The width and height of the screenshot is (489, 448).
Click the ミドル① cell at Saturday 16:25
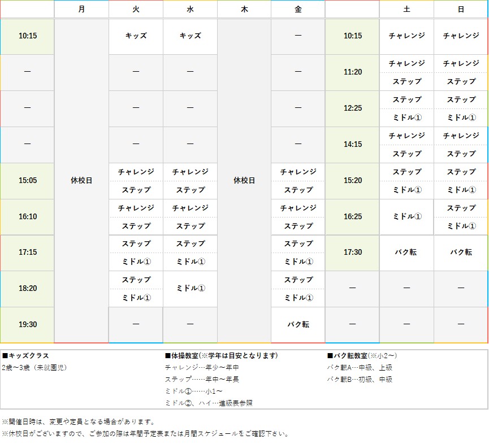click(x=406, y=217)
